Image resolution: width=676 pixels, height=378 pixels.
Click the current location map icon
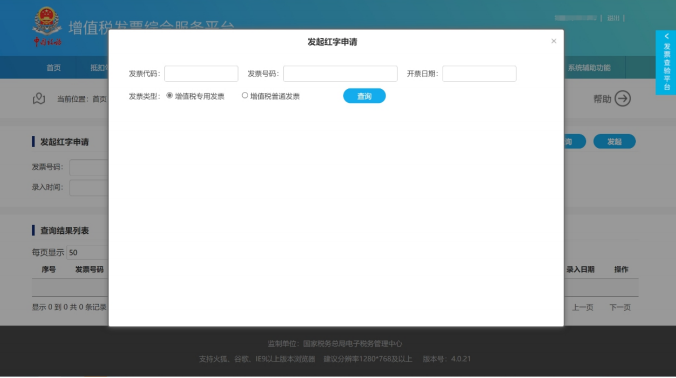tap(39, 99)
